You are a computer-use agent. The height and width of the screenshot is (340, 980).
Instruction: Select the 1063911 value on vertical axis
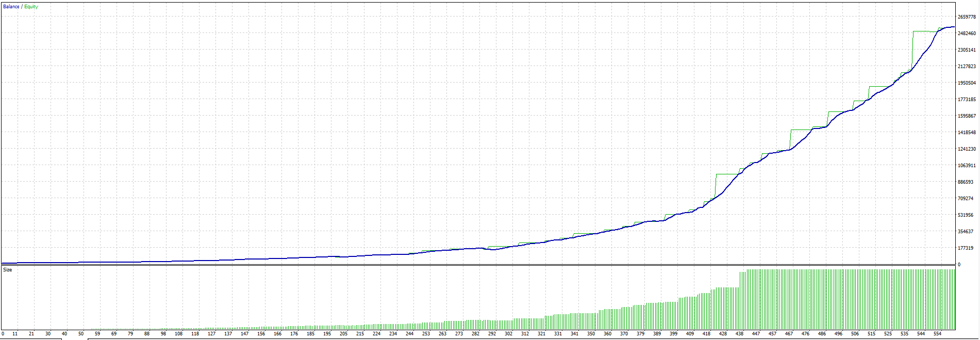pyautogui.click(x=967, y=166)
